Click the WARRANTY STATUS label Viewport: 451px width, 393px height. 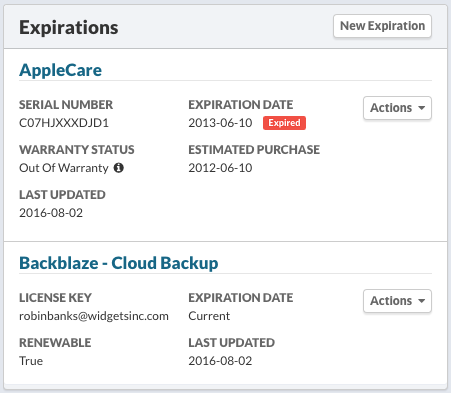click(77, 150)
